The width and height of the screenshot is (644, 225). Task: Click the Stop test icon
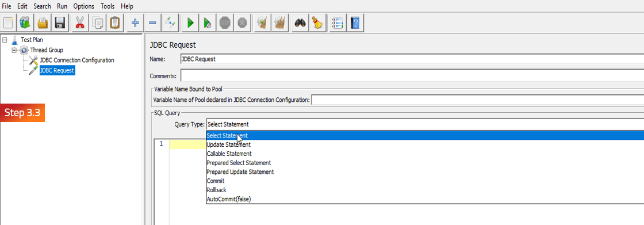(225, 22)
